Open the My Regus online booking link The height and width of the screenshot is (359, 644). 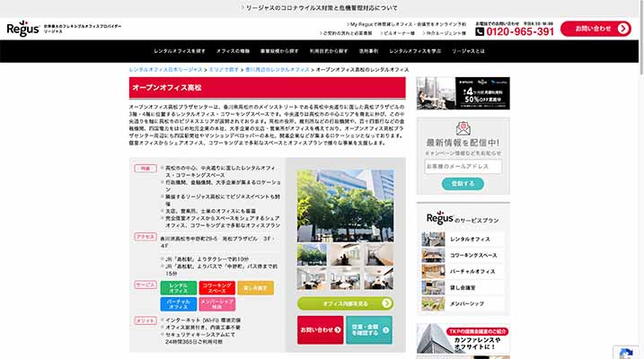(406, 24)
